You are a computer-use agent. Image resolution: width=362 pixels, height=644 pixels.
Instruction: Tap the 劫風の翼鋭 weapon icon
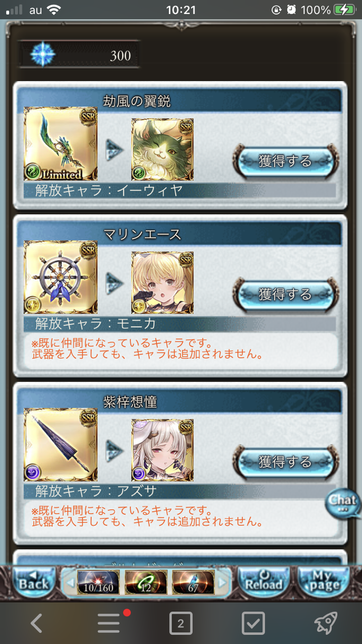60,143
